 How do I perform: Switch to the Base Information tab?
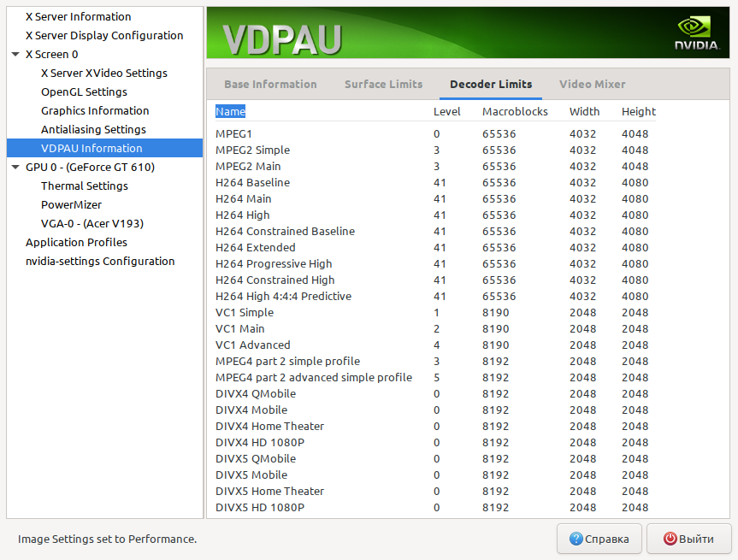click(x=270, y=85)
